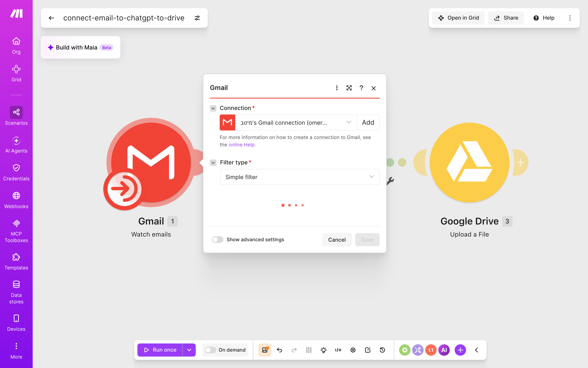Open Data stores in the sidebar

[16, 292]
